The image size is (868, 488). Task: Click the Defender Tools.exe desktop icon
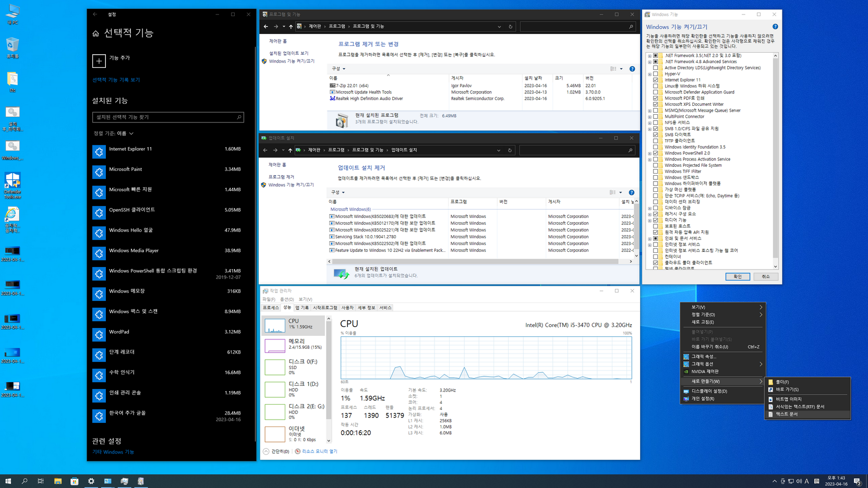(x=13, y=186)
